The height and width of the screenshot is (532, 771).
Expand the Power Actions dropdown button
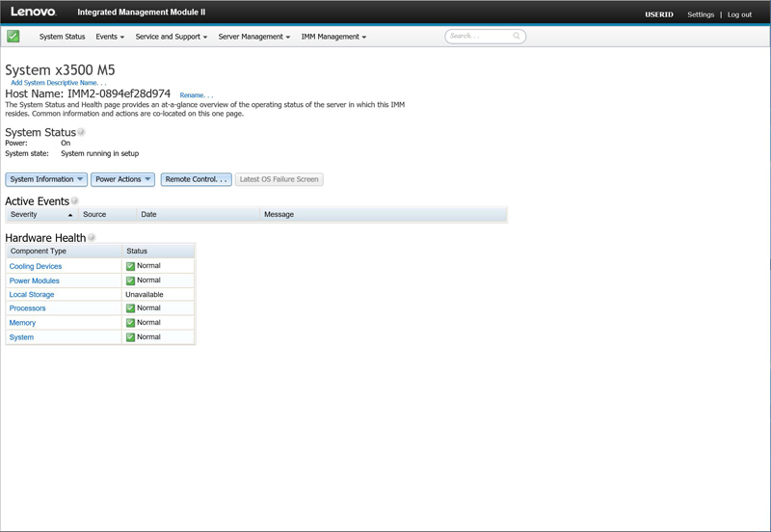pos(122,179)
